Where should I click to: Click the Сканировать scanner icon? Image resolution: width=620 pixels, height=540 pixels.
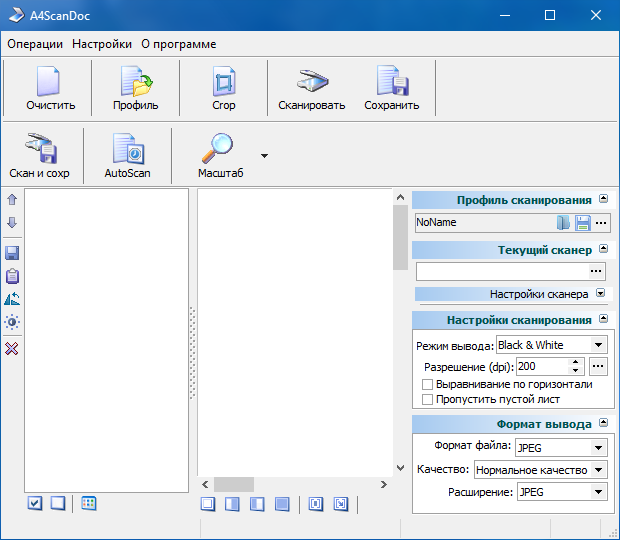point(311,83)
